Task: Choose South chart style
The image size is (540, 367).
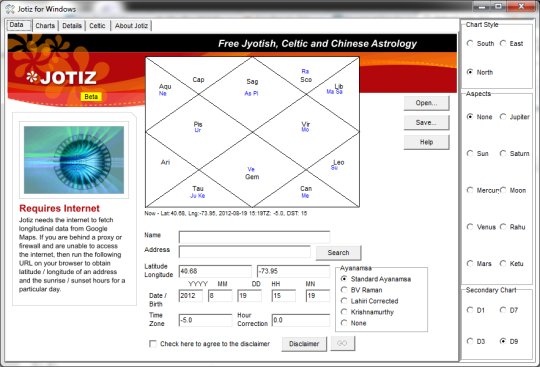Action: pyautogui.click(x=481, y=43)
